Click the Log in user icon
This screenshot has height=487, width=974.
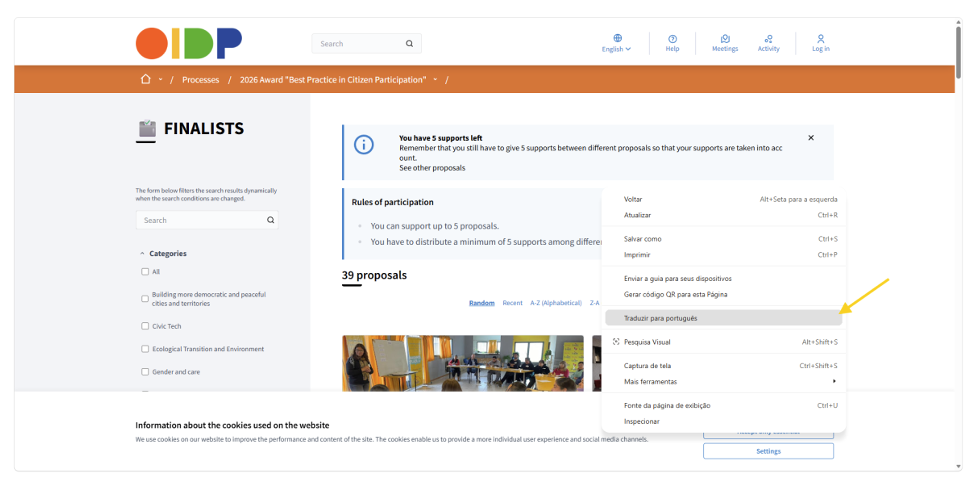[821, 39]
